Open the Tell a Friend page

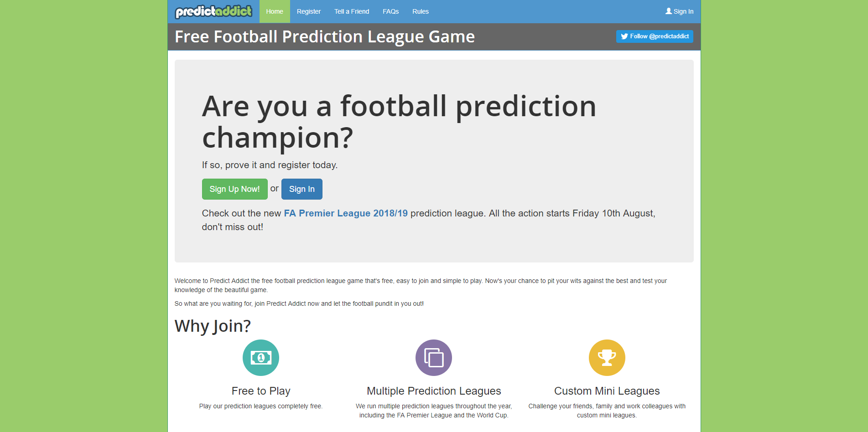click(352, 11)
